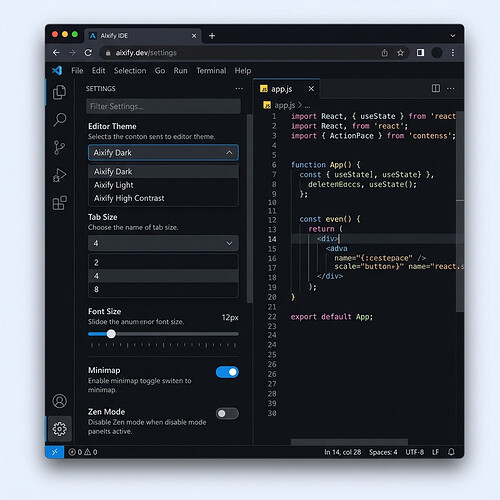Collapse the Editor Theme dropdown showing Aixify Dark
This screenshot has height=500, width=500.
coord(163,153)
